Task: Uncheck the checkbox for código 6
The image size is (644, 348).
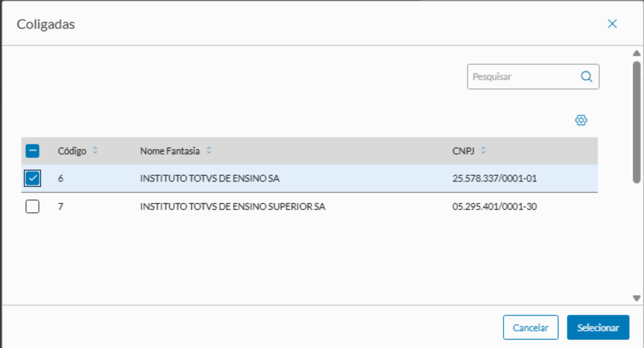Action: click(x=32, y=179)
